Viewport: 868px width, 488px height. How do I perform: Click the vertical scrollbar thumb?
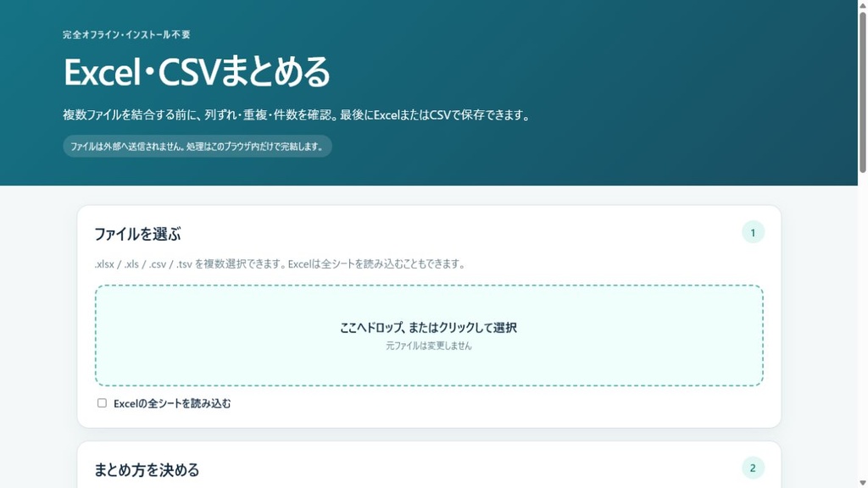862,91
